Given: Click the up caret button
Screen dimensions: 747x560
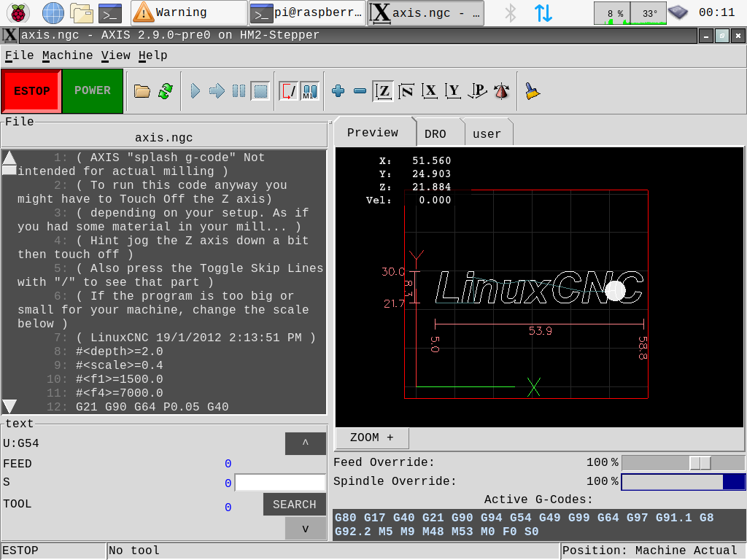Looking at the screenshot, I should (x=306, y=443).
